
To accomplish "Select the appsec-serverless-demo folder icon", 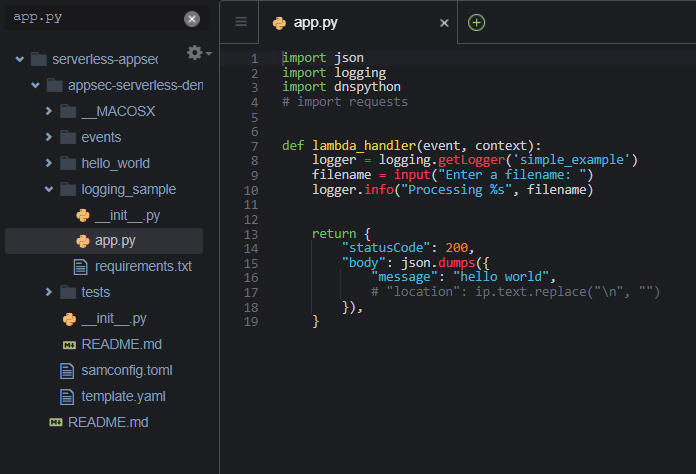I will 55,85.
